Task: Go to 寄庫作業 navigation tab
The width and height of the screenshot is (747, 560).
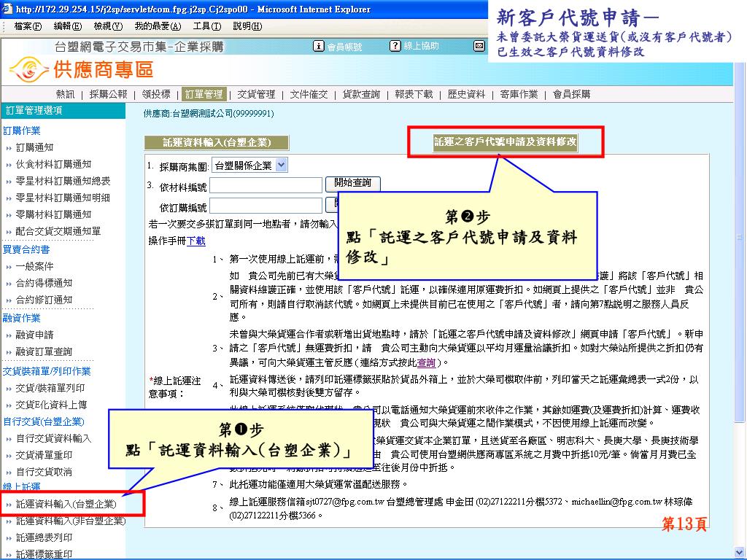Action: (x=519, y=94)
